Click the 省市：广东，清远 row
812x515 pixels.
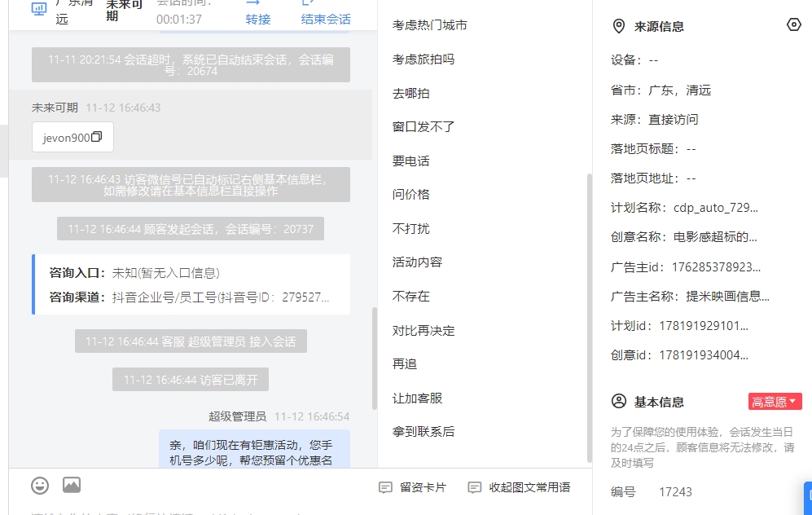[661, 90]
